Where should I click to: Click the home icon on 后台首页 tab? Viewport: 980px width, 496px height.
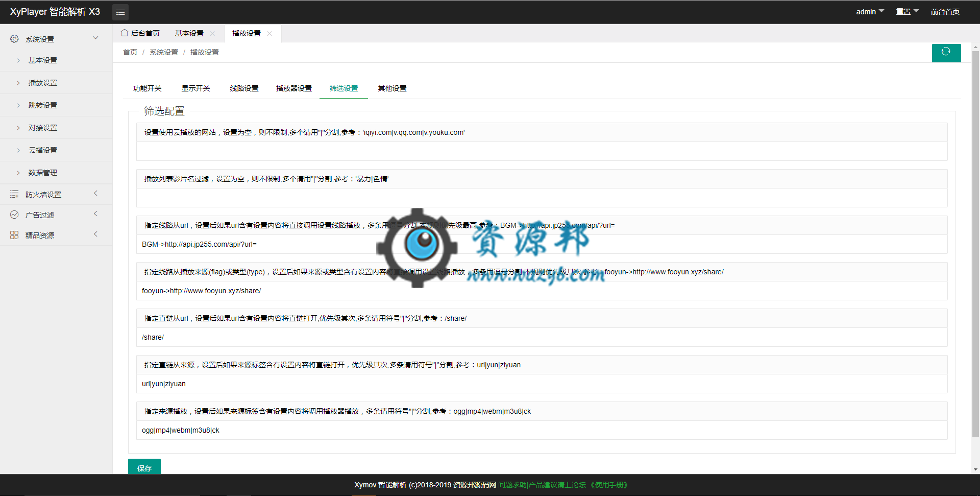click(x=125, y=33)
